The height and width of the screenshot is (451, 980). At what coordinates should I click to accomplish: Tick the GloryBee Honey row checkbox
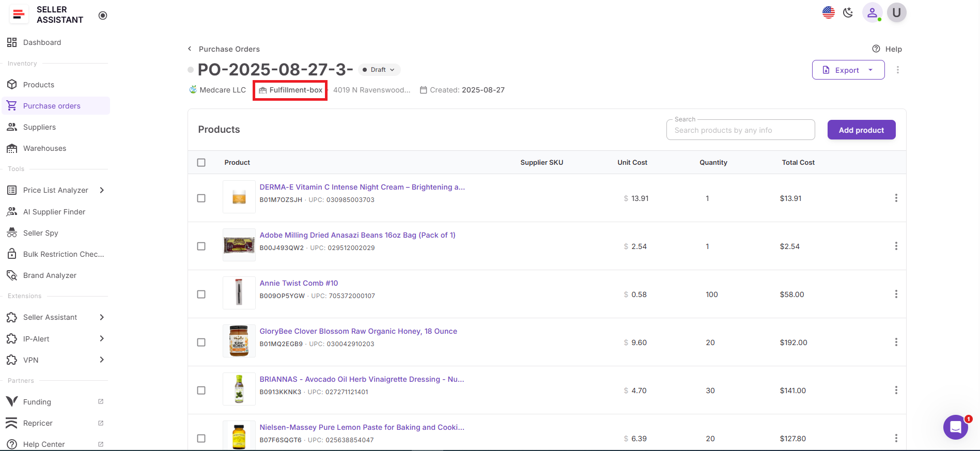(201, 343)
